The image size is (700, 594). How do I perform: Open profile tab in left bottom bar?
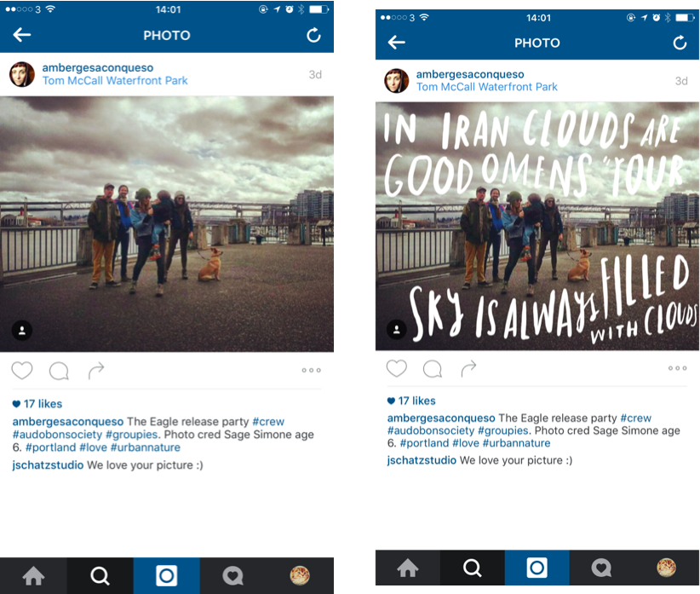(300, 576)
